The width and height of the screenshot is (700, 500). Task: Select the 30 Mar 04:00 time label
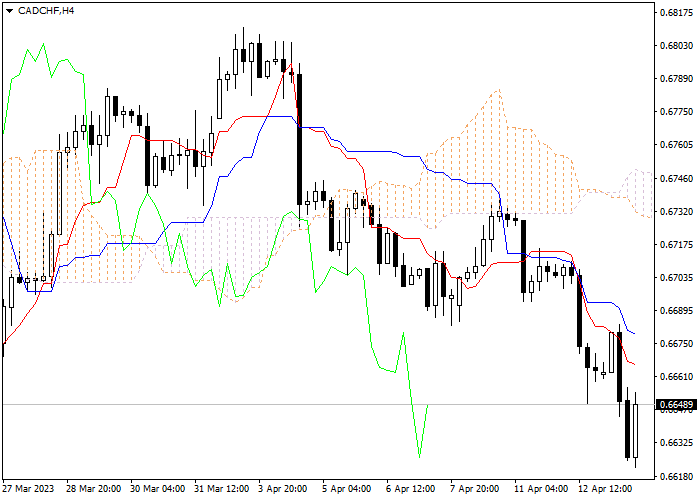(158, 489)
